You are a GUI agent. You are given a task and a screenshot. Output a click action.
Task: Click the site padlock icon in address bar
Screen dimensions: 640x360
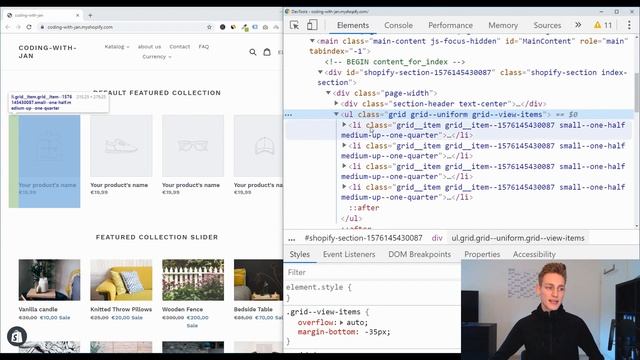pyautogui.click(x=42, y=27)
